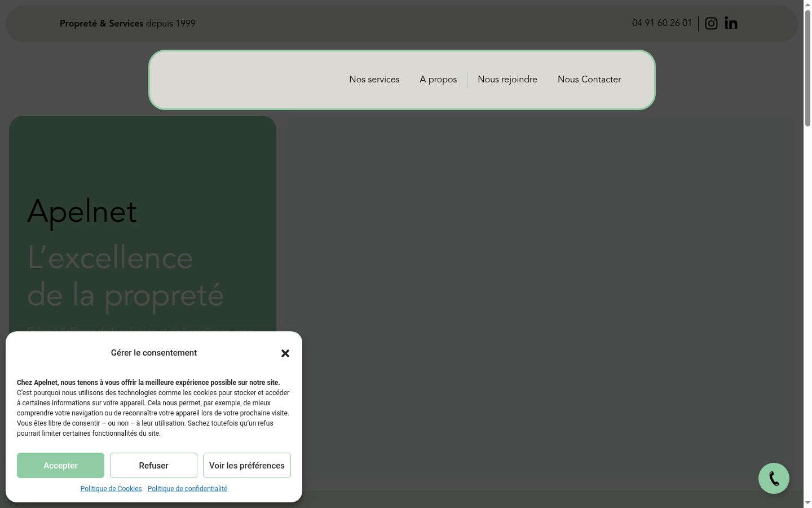The image size is (812, 508).
Task: Click the Propreté & Services depuis 1999 text
Action: click(127, 24)
